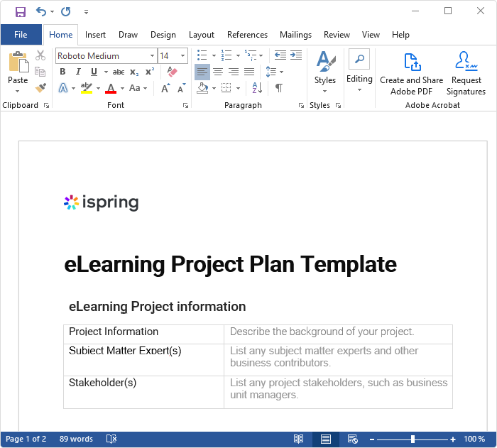Copy selection using the Copy icon
Viewport: 497px width, 448px height.
point(40,72)
